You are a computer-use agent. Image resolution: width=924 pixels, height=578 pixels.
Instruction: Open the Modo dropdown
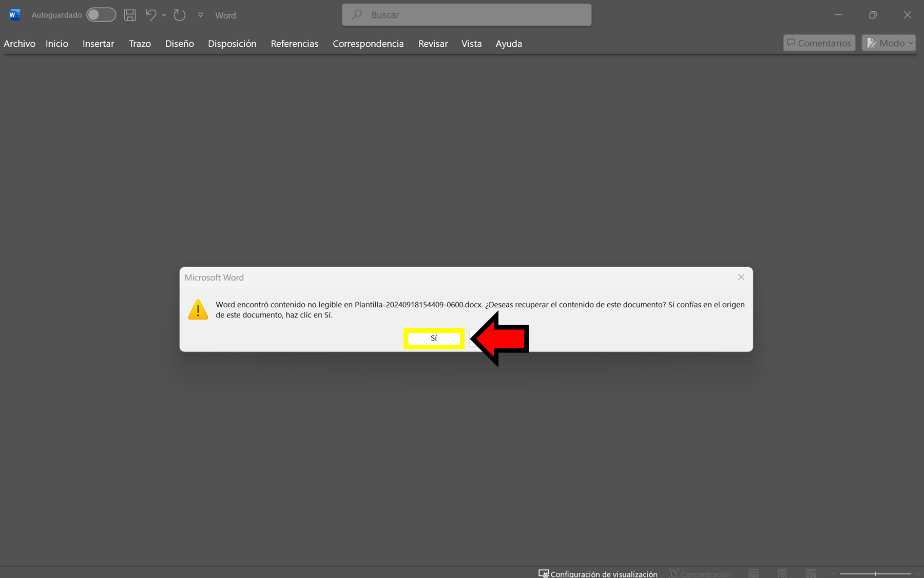889,43
